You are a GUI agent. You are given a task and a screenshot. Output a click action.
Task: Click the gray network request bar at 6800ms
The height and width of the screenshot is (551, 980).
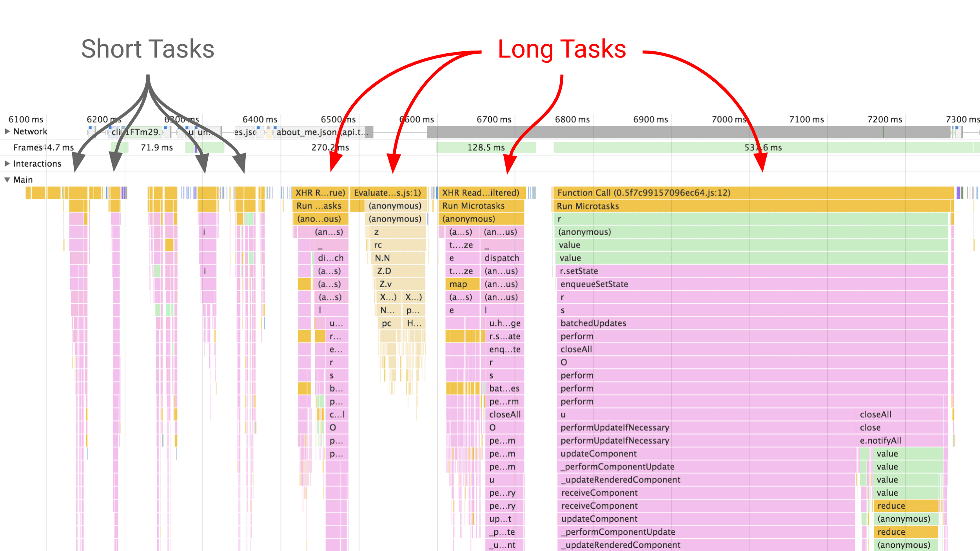tap(539, 134)
